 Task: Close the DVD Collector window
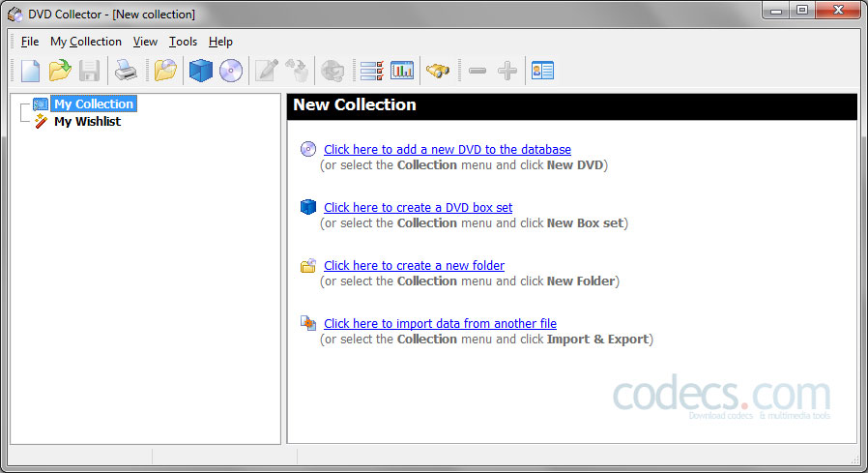tap(838, 11)
